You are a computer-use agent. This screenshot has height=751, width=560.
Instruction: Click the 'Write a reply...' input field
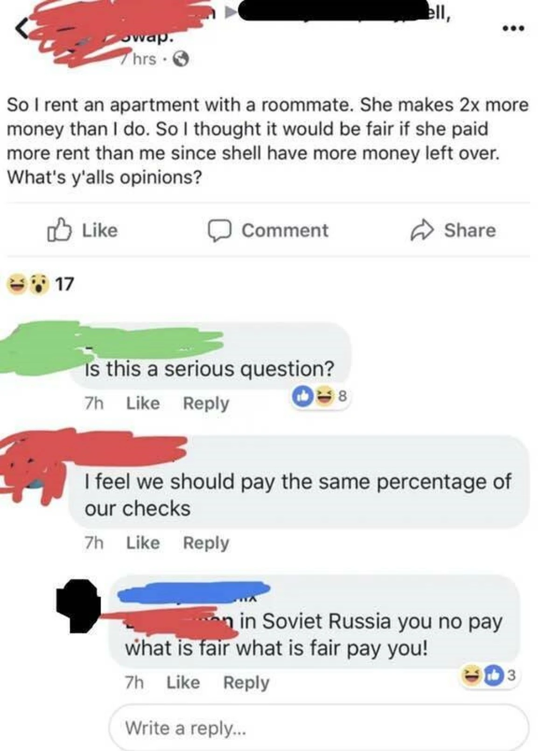pyautogui.click(x=319, y=727)
